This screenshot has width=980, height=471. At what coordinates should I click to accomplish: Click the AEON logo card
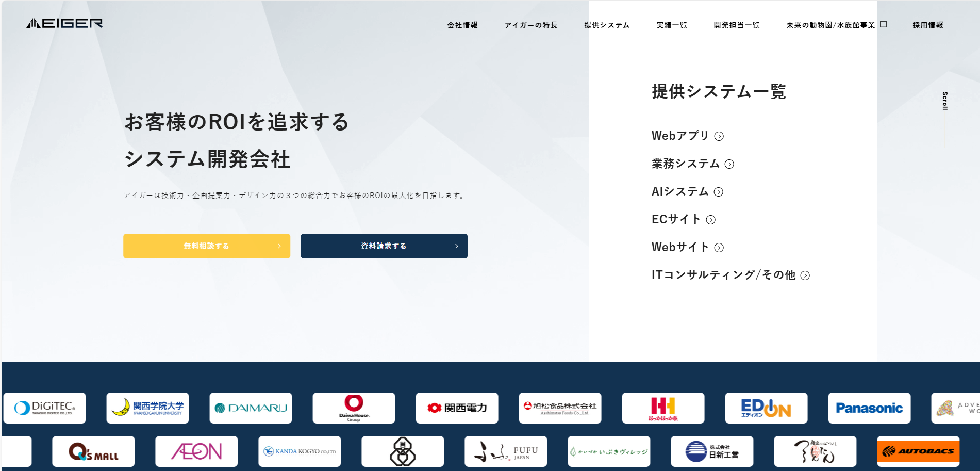pos(196,451)
